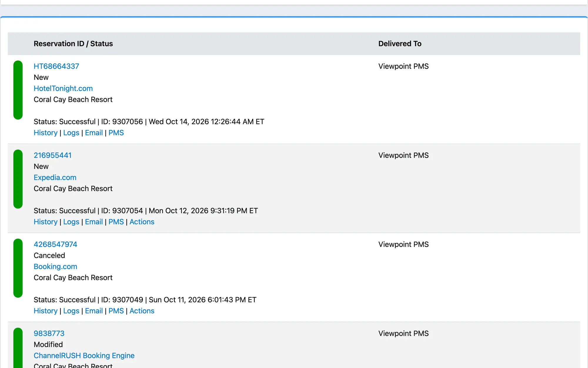Screen dimensions: 588x368
Task: Open Email for reservation 4268547974
Action: (94, 311)
